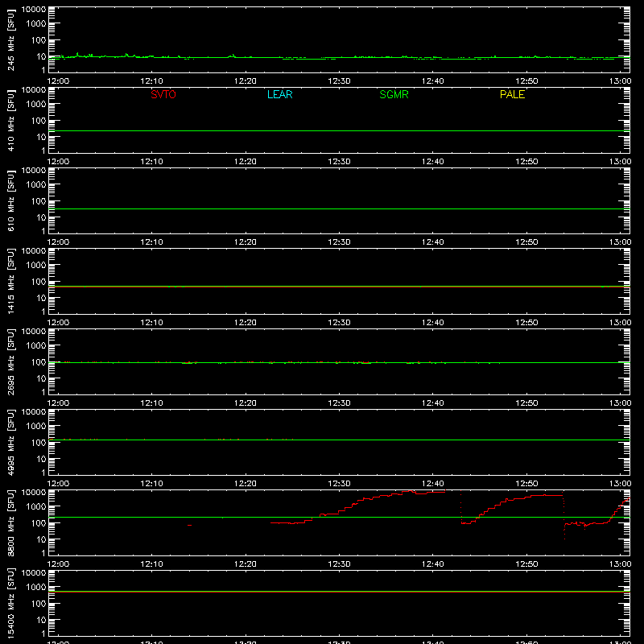Click the 1000 tick label on the 15400 MHz plot
The image size is (644, 644).
[36, 588]
